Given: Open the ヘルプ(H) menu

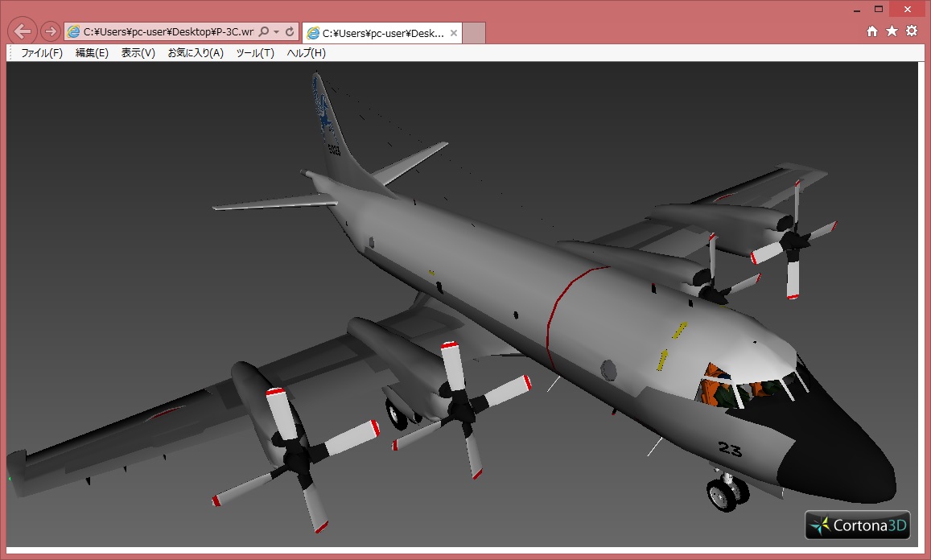Looking at the screenshot, I should click(x=307, y=53).
